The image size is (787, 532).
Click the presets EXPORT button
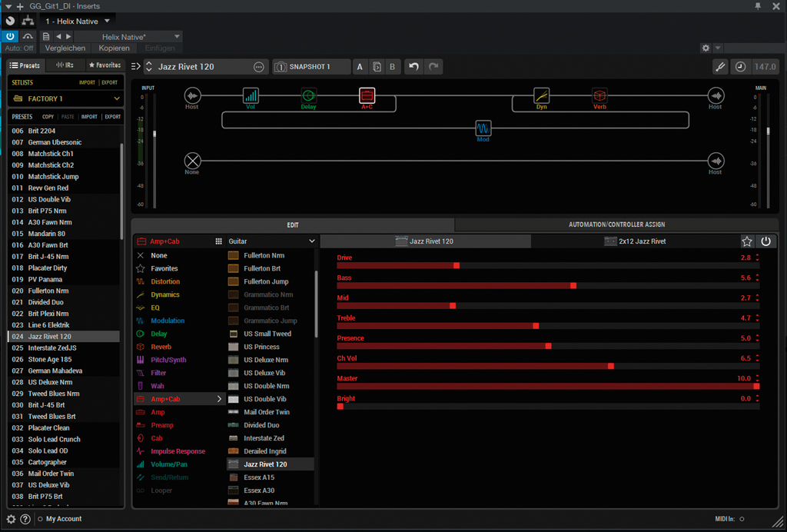coord(112,116)
